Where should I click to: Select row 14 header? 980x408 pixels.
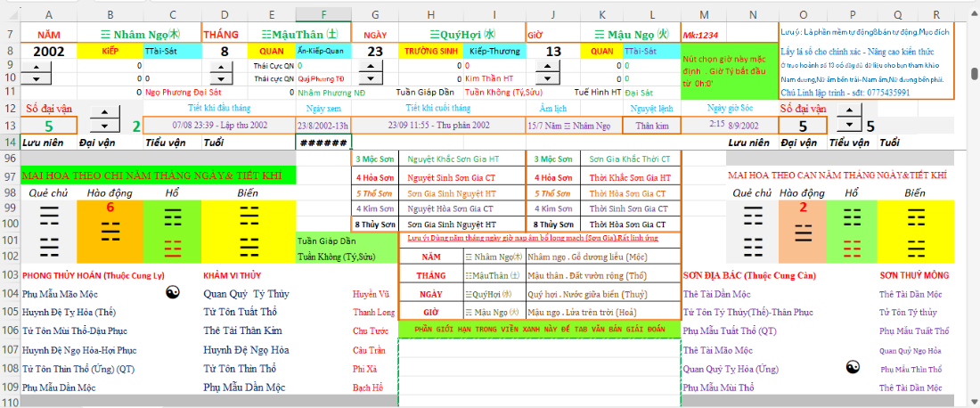[9, 143]
